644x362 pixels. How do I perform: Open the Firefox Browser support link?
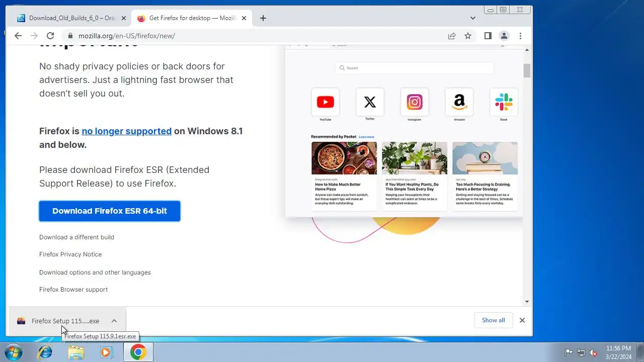coord(73,290)
